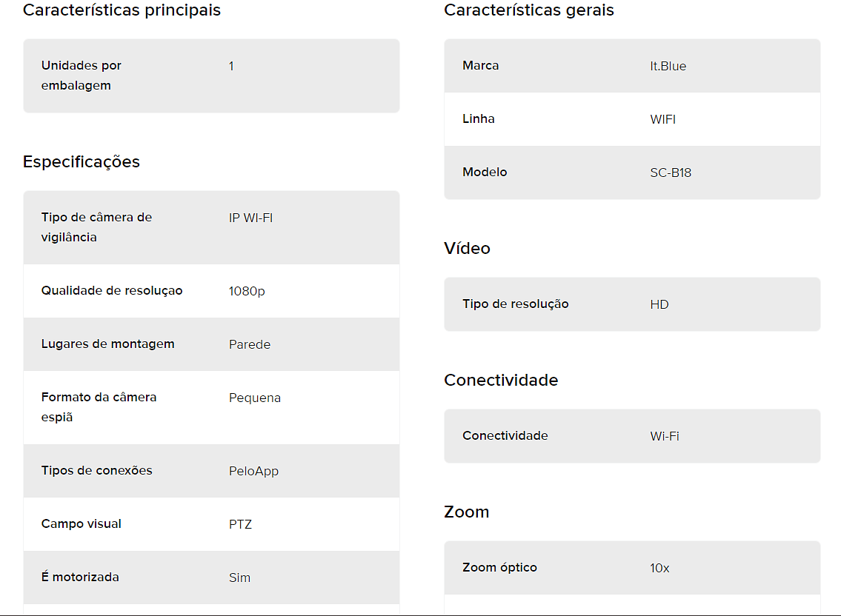This screenshot has width=841, height=616.
Task: Select the 'IP WI-FI' camera type value
Action: tap(250, 218)
